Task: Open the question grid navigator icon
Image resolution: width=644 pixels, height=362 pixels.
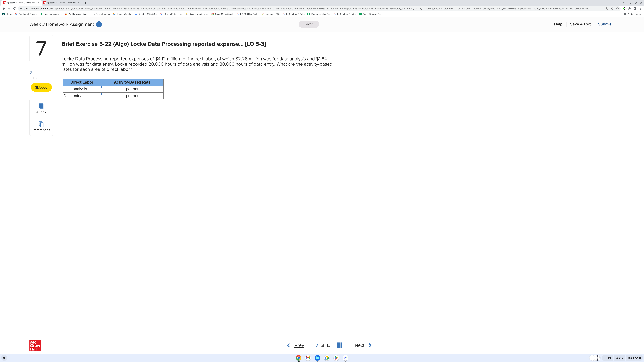Action: tap(339, 345)
